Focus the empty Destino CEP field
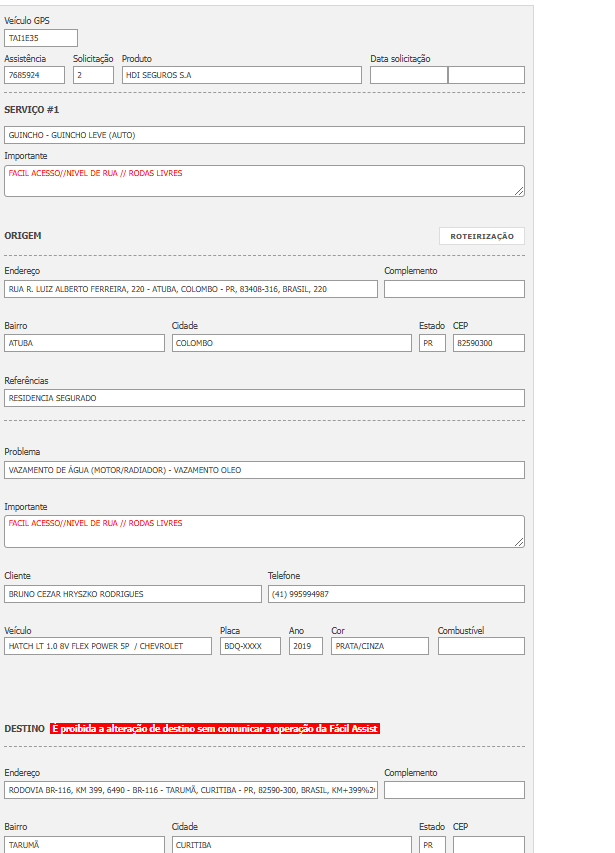The width and height of the screenshot is (615, 853). click(489, 845)
